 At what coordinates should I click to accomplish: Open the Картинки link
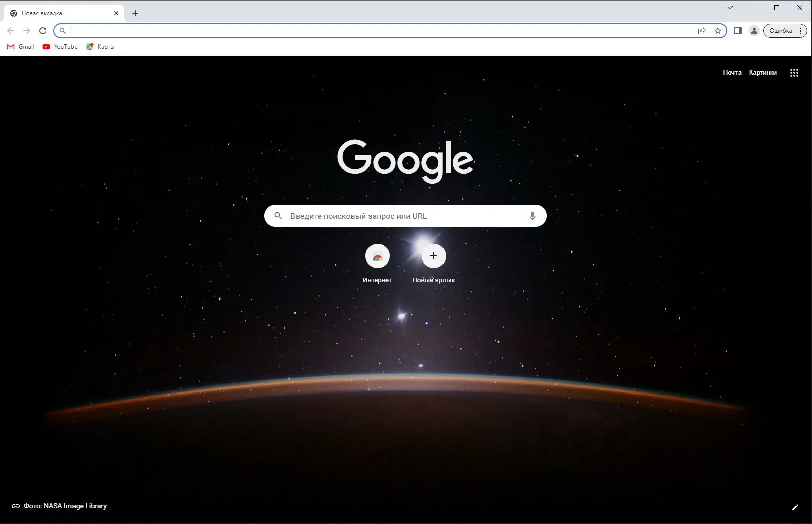tap(763, 73)
